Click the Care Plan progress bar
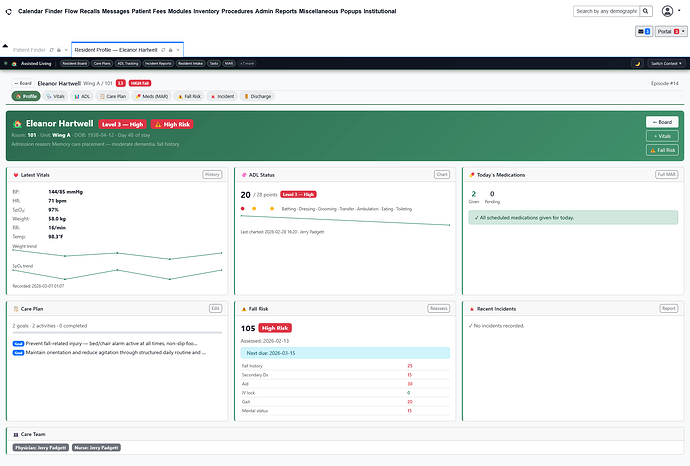 117,333
